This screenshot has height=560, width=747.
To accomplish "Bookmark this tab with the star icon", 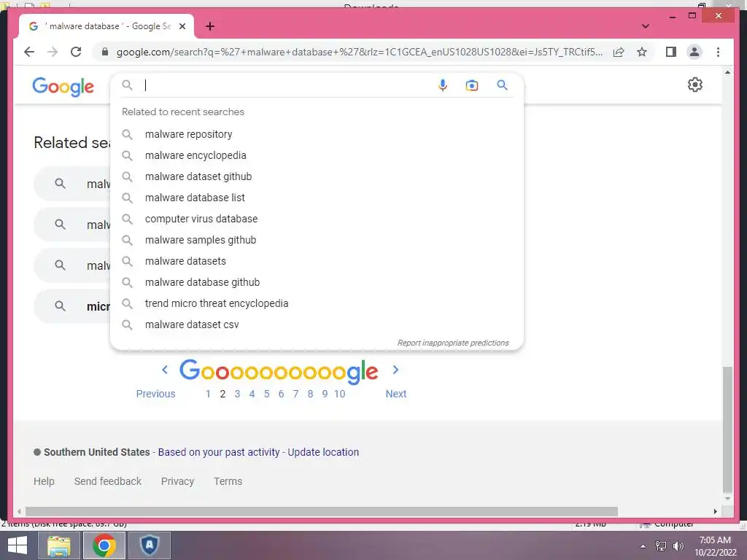I will [x=642, y=52].
